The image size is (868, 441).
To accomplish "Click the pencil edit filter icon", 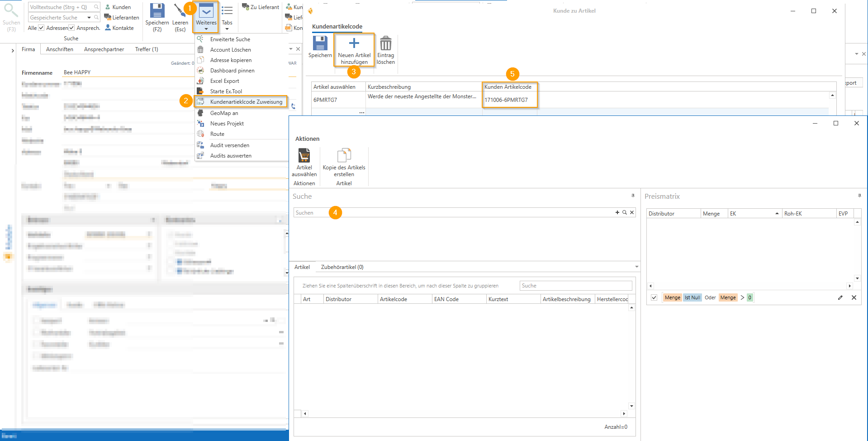I will [840, 297].
